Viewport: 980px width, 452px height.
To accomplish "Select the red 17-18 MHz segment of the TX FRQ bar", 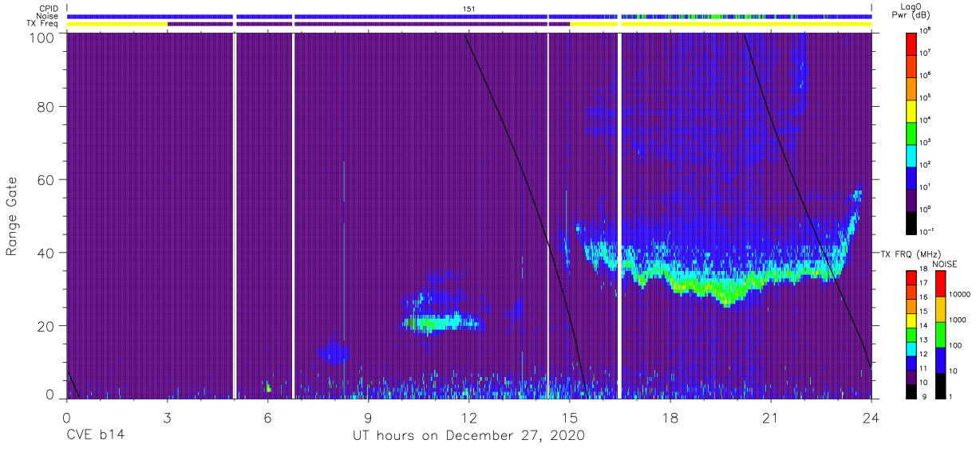I will (x=912, y=277).
